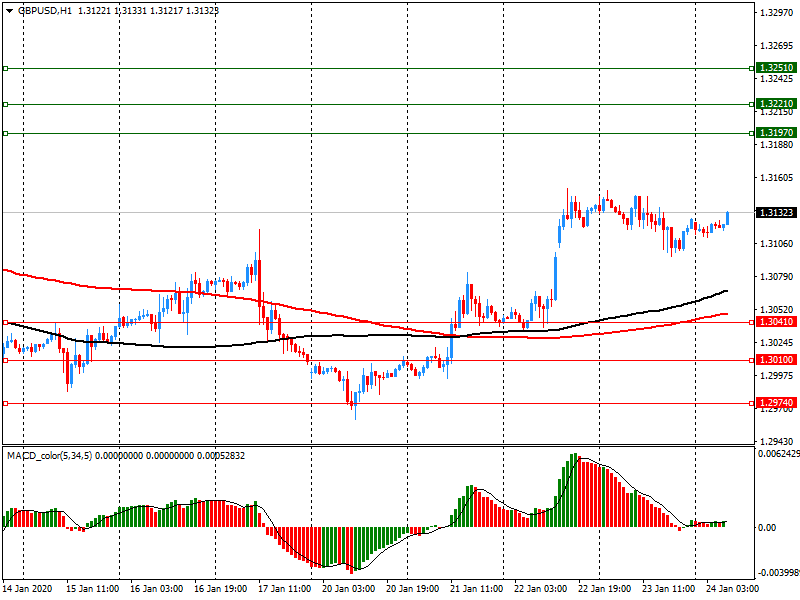The image size is (800, 600).
Task: Click the current price label 1.31323
Action: (776, 213)
